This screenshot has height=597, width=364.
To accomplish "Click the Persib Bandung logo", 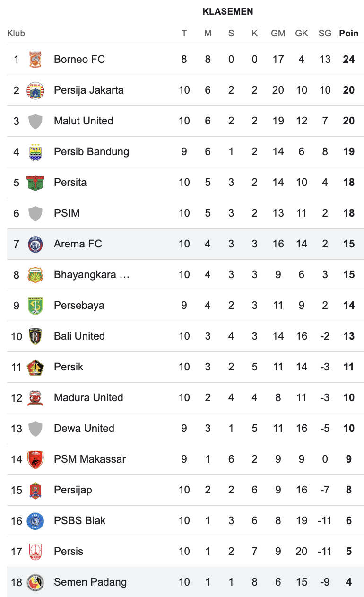I will pos(35,152).
